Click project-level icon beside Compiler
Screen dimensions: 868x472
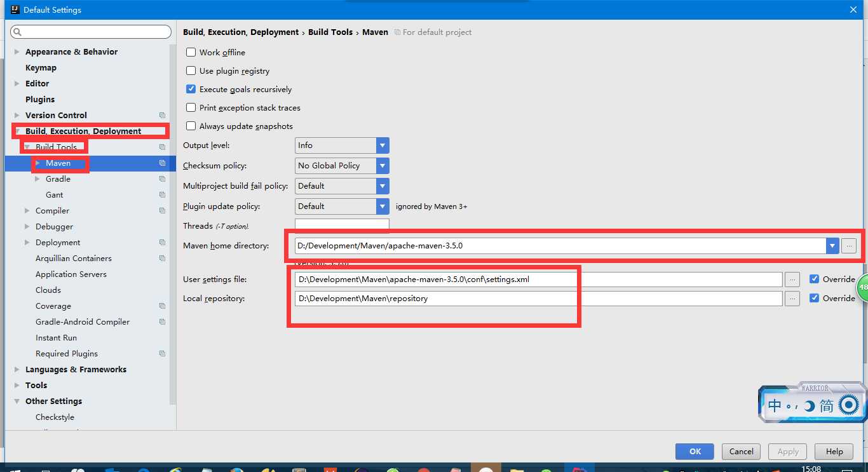[162, 210]
